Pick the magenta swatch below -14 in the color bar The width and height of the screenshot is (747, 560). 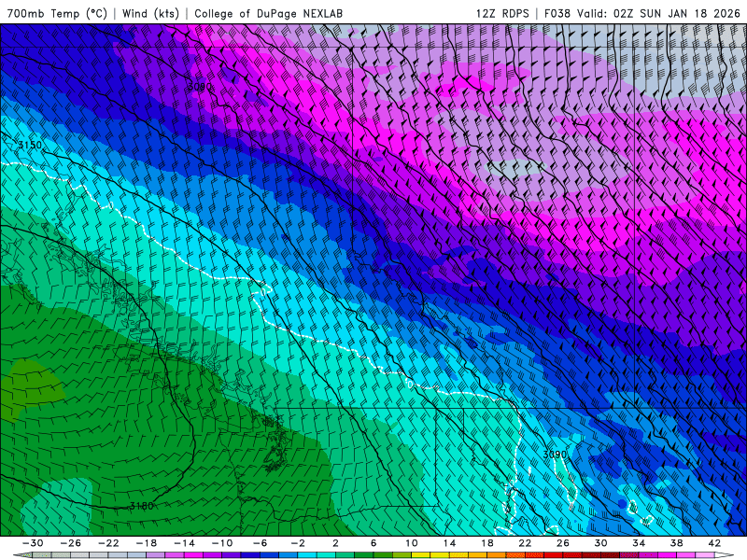point(194,555)
